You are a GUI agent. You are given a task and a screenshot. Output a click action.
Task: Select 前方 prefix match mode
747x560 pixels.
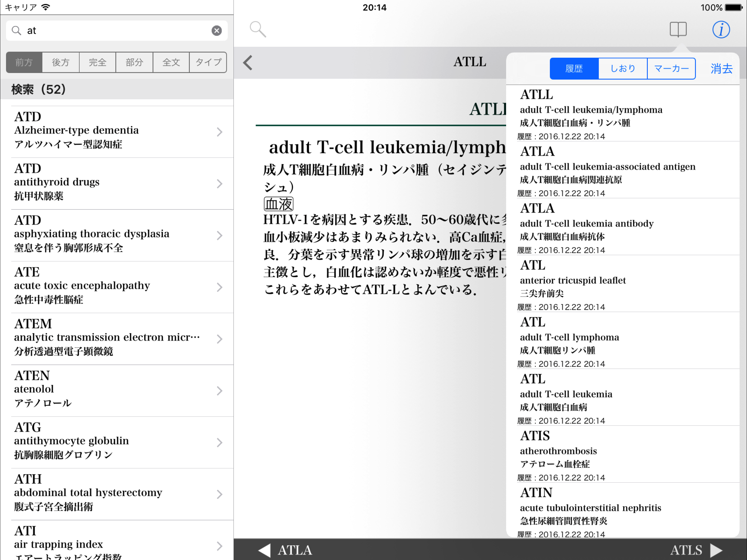pos(24,63)
